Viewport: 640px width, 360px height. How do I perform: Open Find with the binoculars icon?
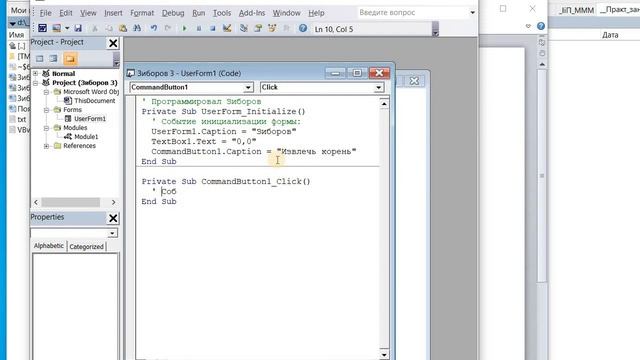pos(137,28)
